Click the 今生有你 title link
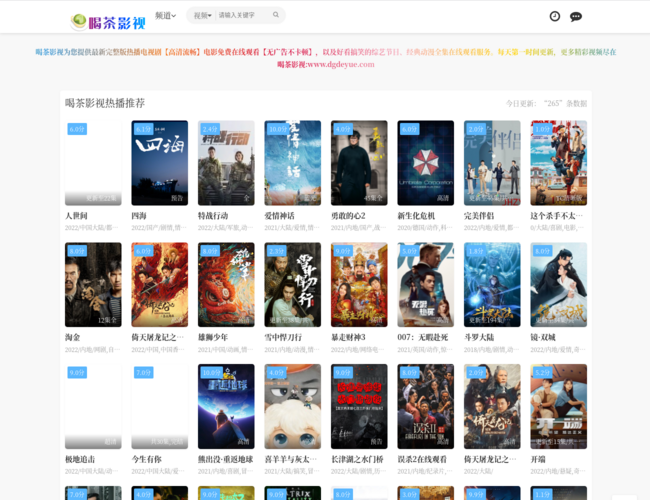Viewport: 650px width, 500px height. 146,459
